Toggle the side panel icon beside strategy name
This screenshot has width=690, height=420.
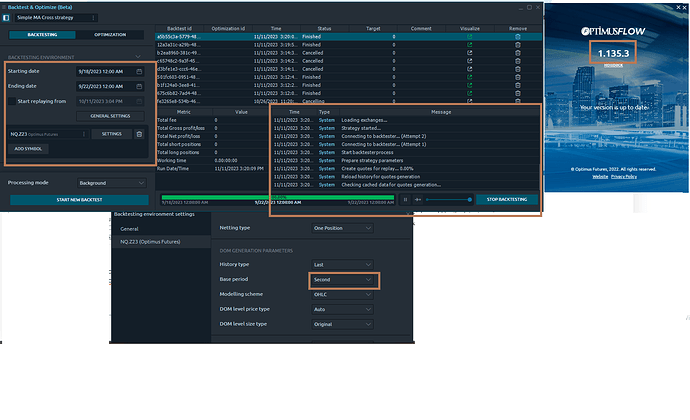(x=6, y=18)
